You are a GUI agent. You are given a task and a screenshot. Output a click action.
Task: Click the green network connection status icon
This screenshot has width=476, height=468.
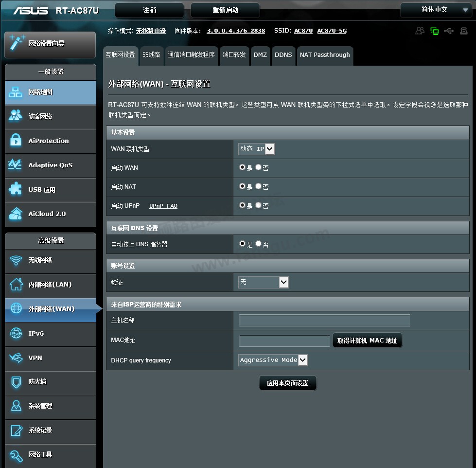(434, 31)
